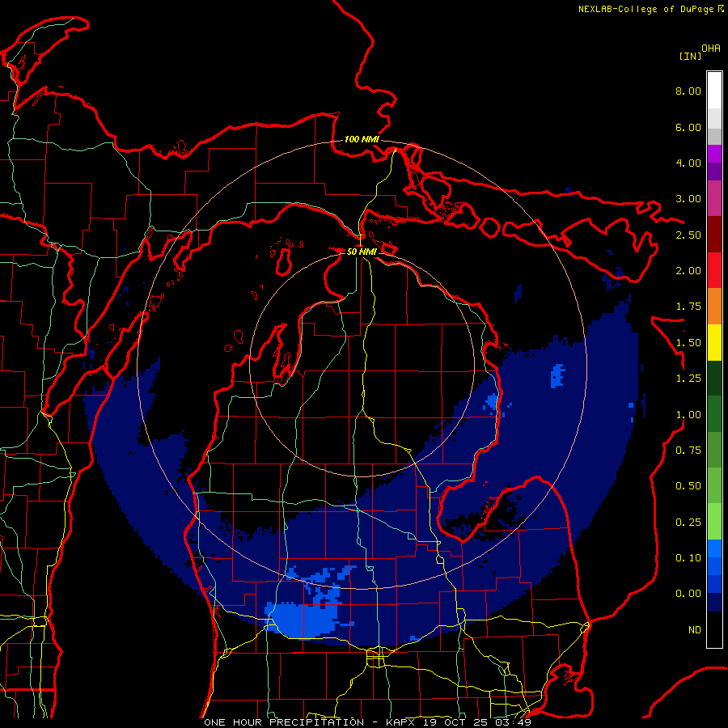Click the 19 OCT 25 date stamp
Viewport: 728px width, 728px height.
tap(456, 722)
